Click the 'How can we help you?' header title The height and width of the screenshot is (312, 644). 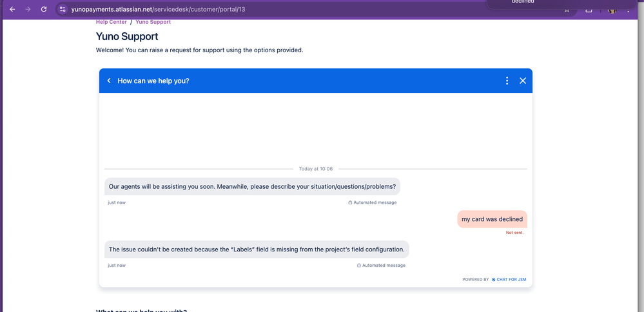pyautogui.click(x=153, y=81)
